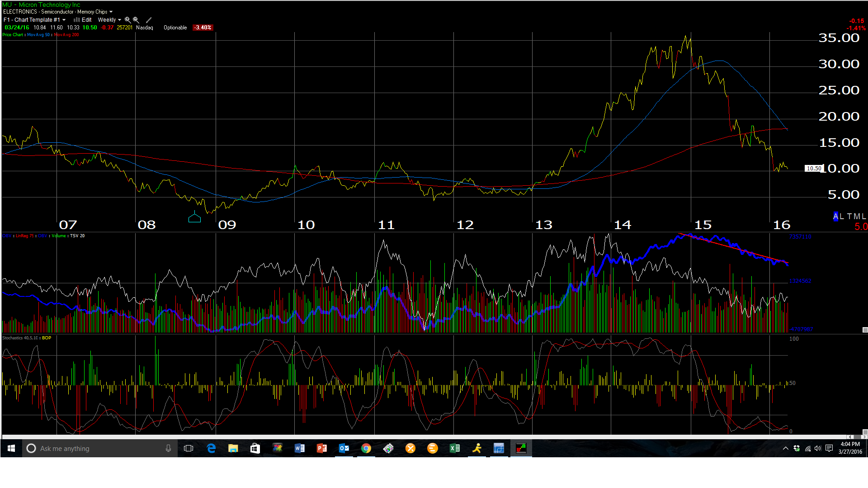Click the BOP indicator label
868x488 pixels.
[x=47, y=338]
